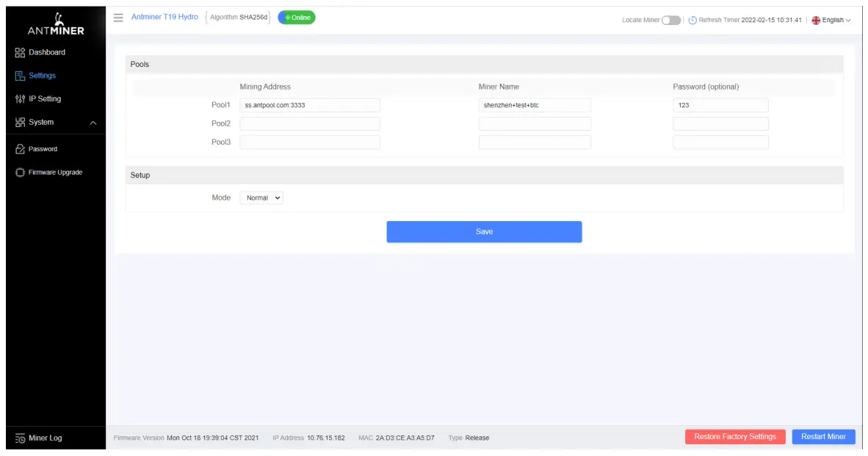Click the Pool1 Mining Address field
Image resolution: width=868 pixels, height=456 pixels.
(309, 105)
